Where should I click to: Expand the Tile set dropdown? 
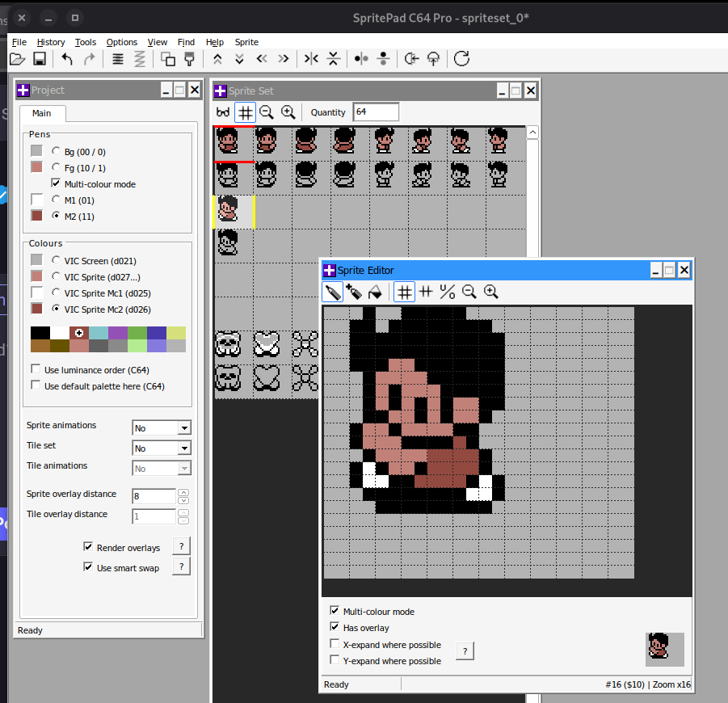click(x=184, y=448)
